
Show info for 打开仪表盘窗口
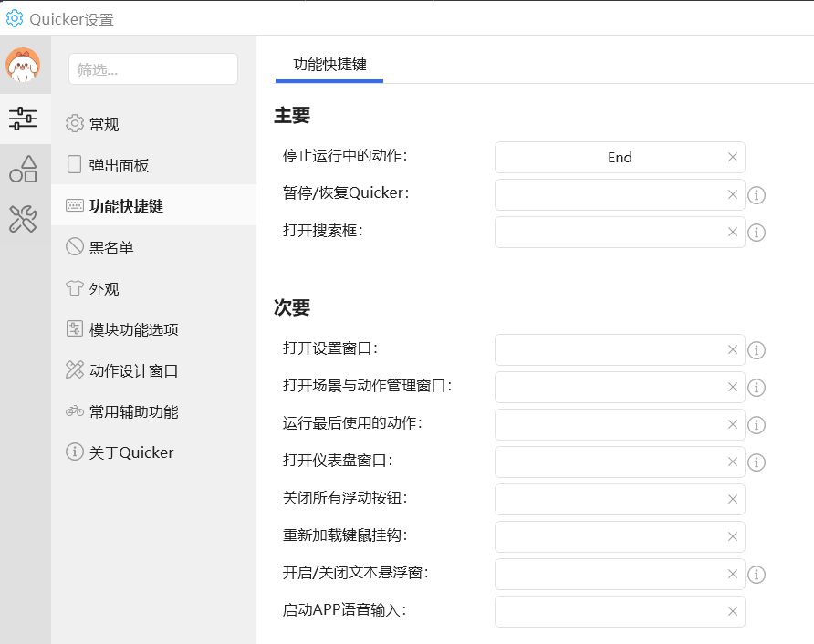757,462
